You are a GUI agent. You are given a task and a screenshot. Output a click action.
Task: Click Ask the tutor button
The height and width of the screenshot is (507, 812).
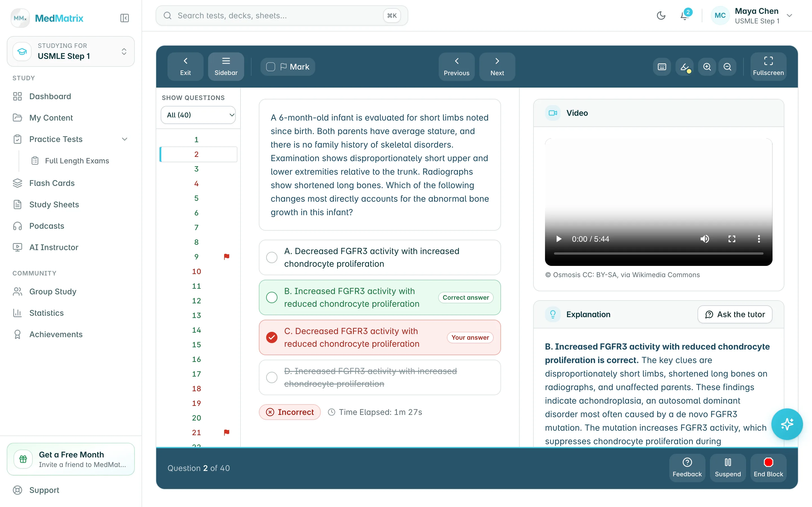click(x=735, y=314)
